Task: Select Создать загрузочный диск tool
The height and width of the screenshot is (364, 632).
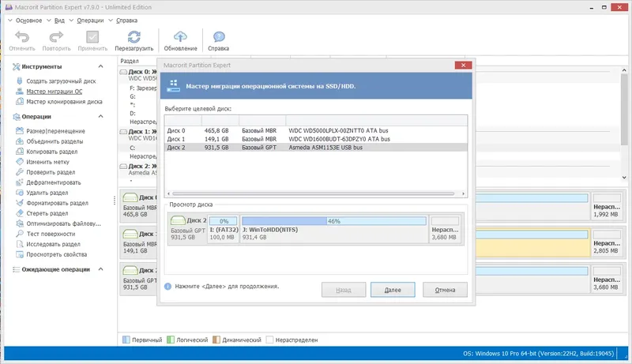Action: coord(61,81)
